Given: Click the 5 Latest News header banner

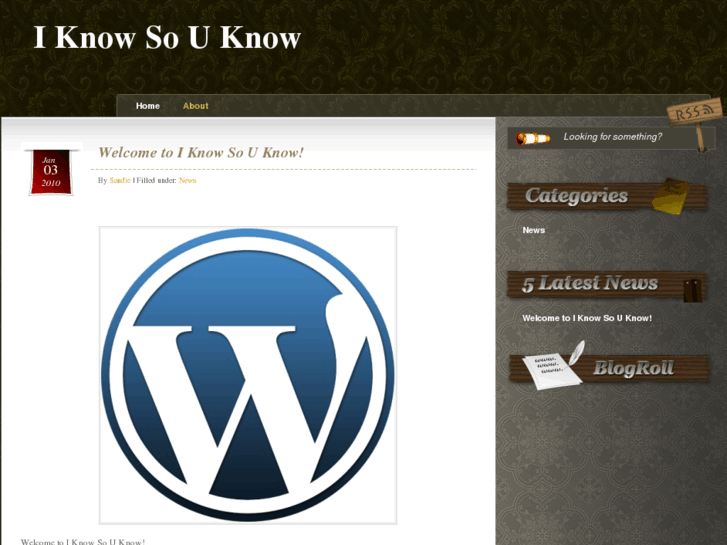Looking at the screenshot, I should [x=607, y=284].
